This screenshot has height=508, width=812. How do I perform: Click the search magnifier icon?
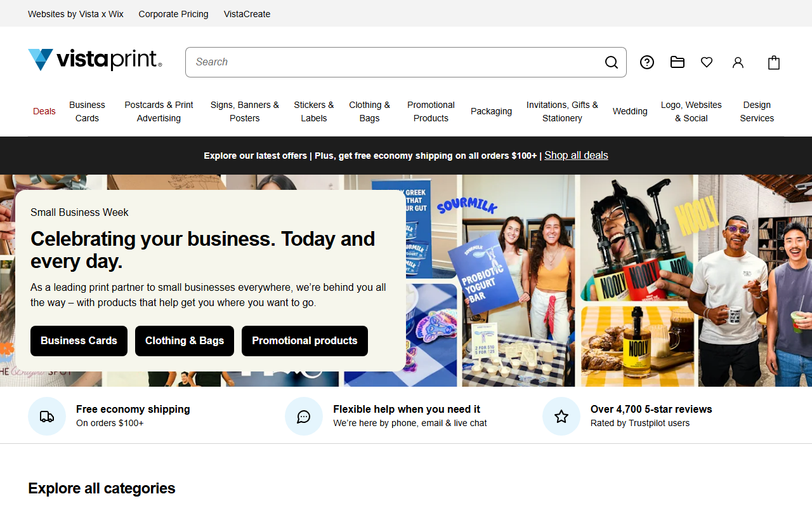click(x=611, y=62)
